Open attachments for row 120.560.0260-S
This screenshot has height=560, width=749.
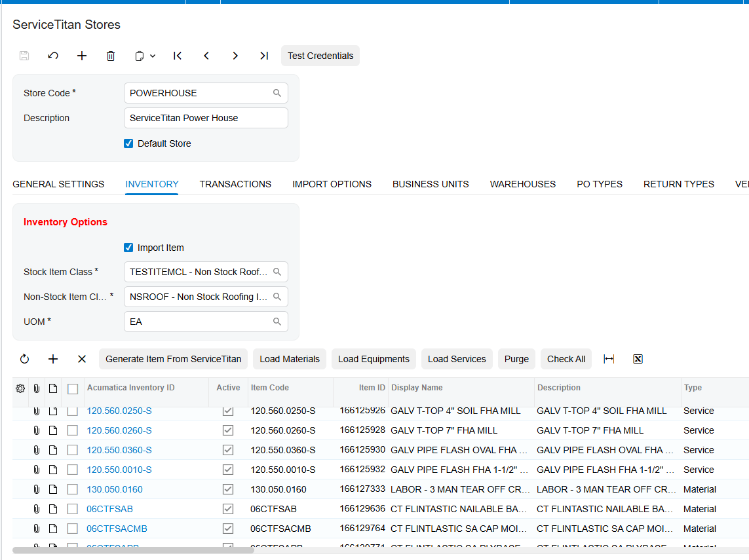pos(36,430)
